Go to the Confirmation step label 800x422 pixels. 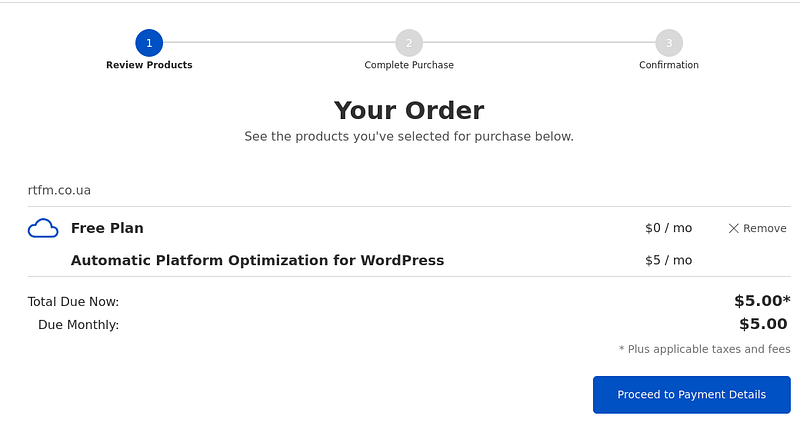click(669, 65)
